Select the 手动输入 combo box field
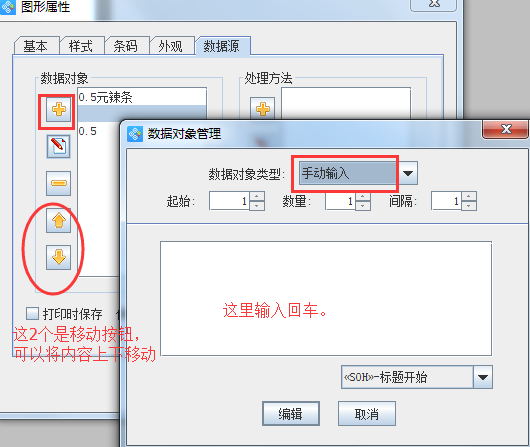 coord(348,173)
